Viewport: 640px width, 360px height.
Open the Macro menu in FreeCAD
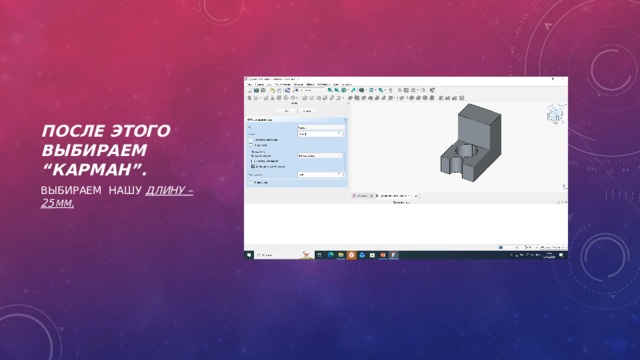tap(298, 84)
